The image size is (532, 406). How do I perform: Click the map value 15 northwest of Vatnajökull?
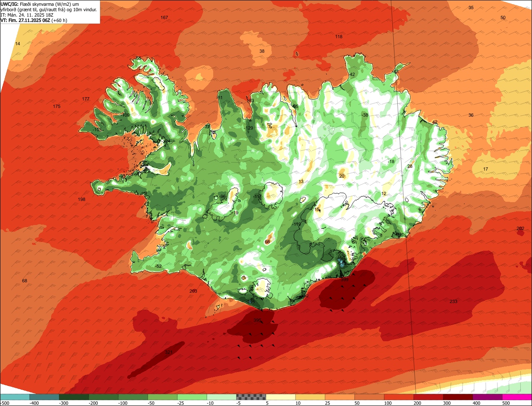pos(317,210)
